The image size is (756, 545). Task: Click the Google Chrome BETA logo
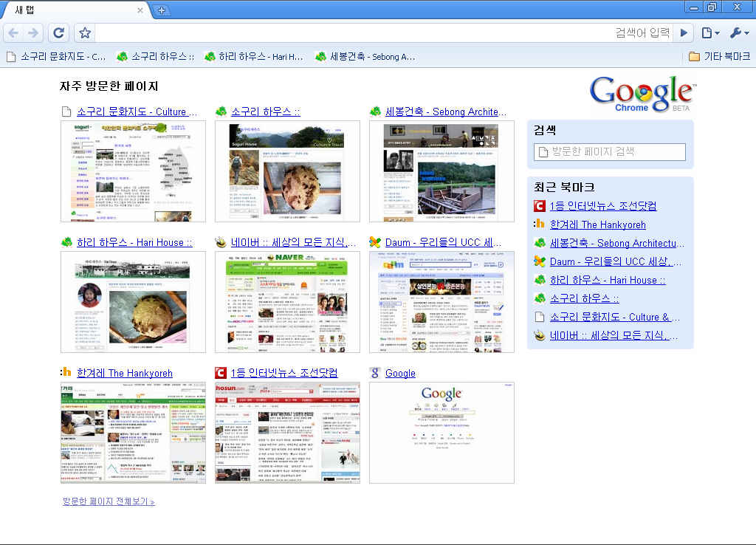coord(643,94)
